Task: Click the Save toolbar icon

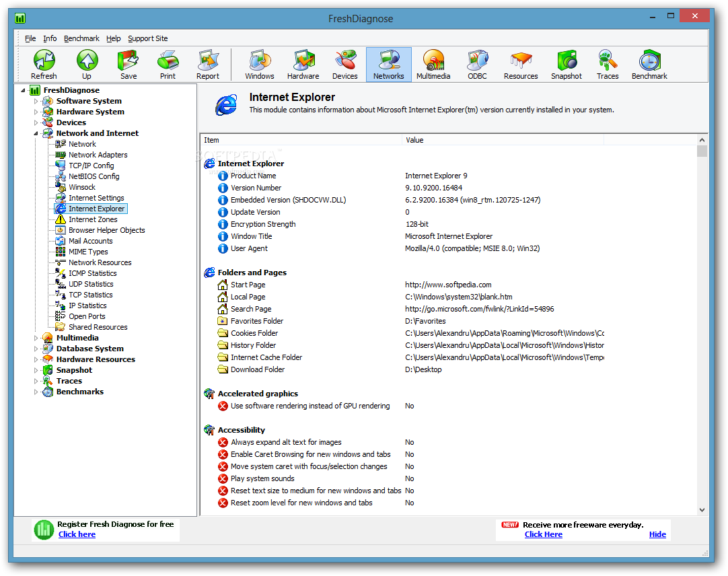Action: point(128,65)
